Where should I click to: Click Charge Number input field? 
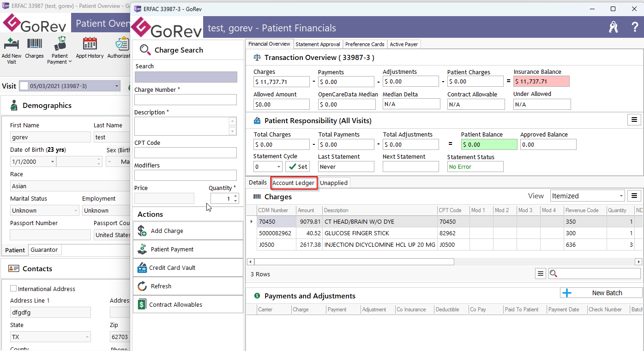click(x=186, y=100)
